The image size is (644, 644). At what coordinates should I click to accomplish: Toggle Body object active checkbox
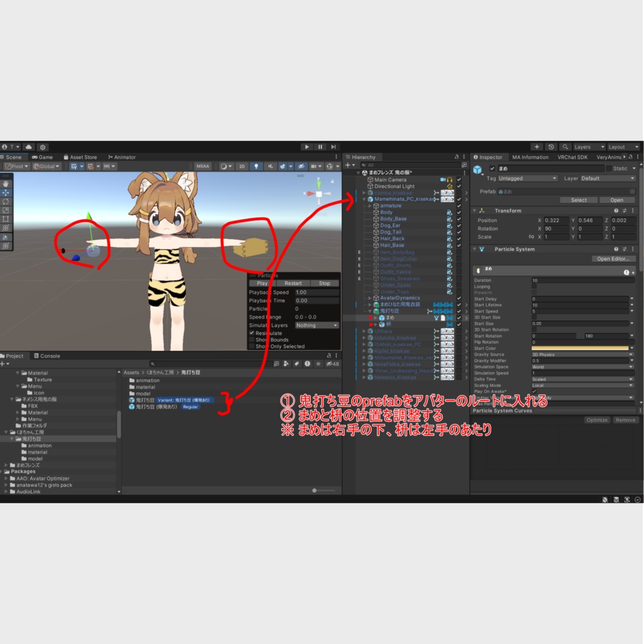coord(458,213)
